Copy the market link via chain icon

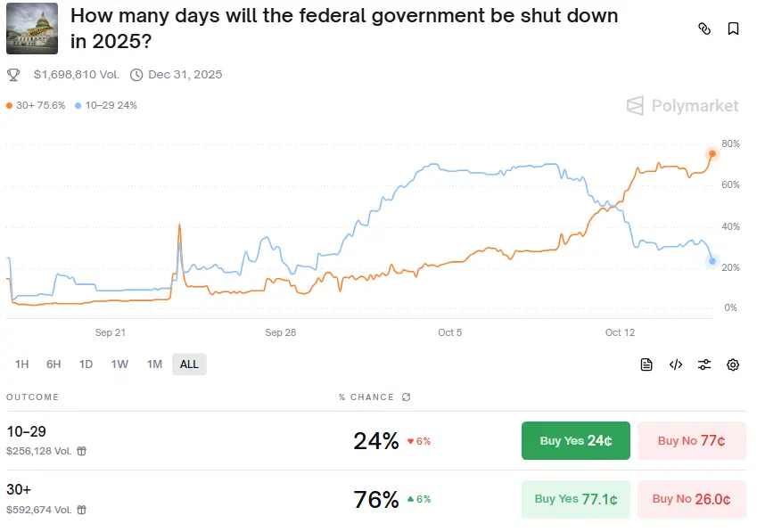(x=704, y=29)
